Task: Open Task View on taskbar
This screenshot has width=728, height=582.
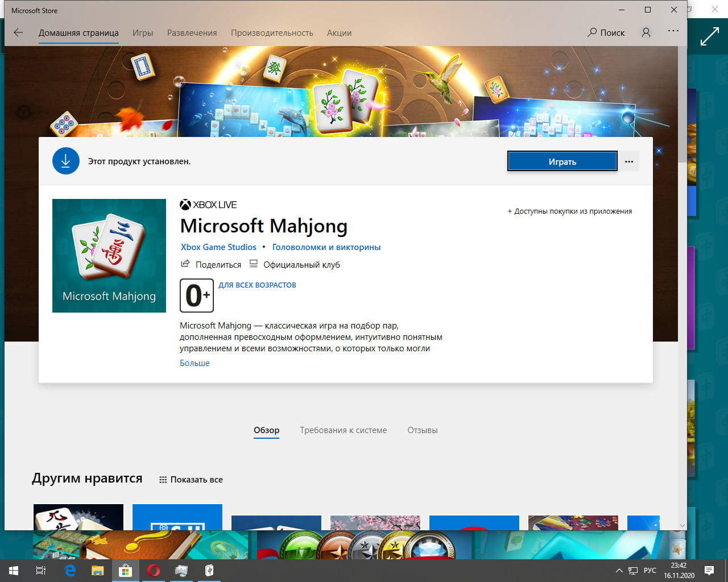Action: click(41, 571)
